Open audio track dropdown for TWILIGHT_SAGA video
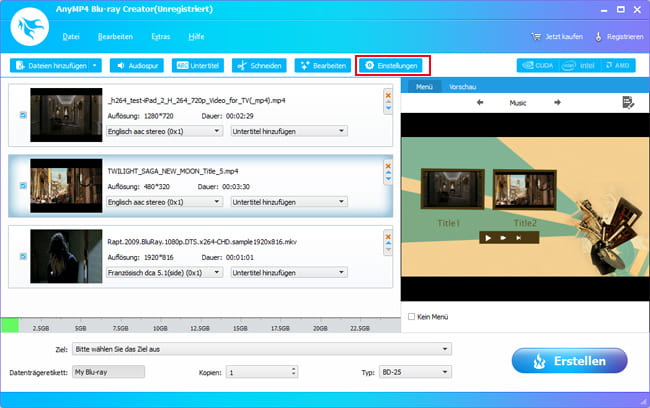Viewport: 650px width, 408px height. 165,202
